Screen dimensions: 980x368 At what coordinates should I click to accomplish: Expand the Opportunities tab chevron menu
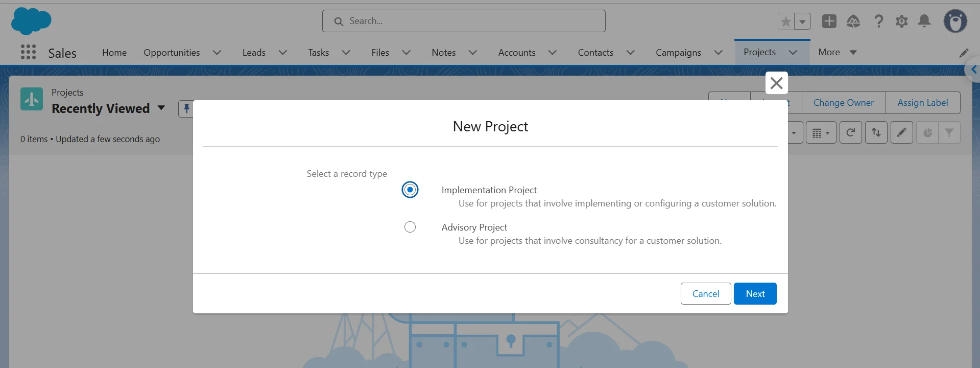(217, 53)
